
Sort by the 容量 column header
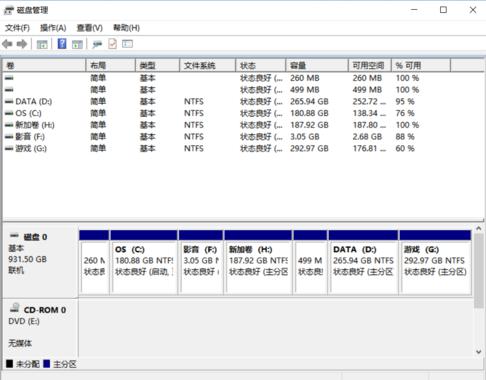pyautogui.click(x=317, y=65)
